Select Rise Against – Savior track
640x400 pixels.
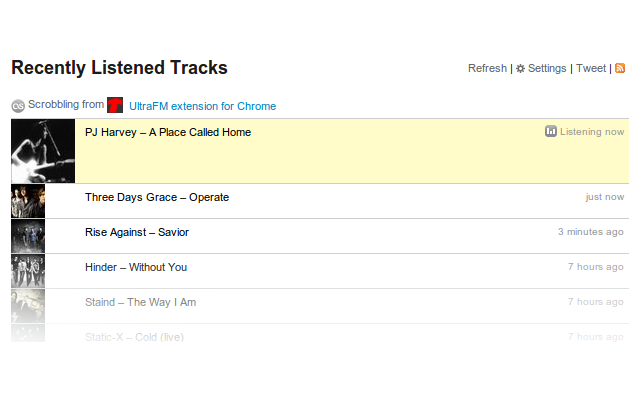137,232
